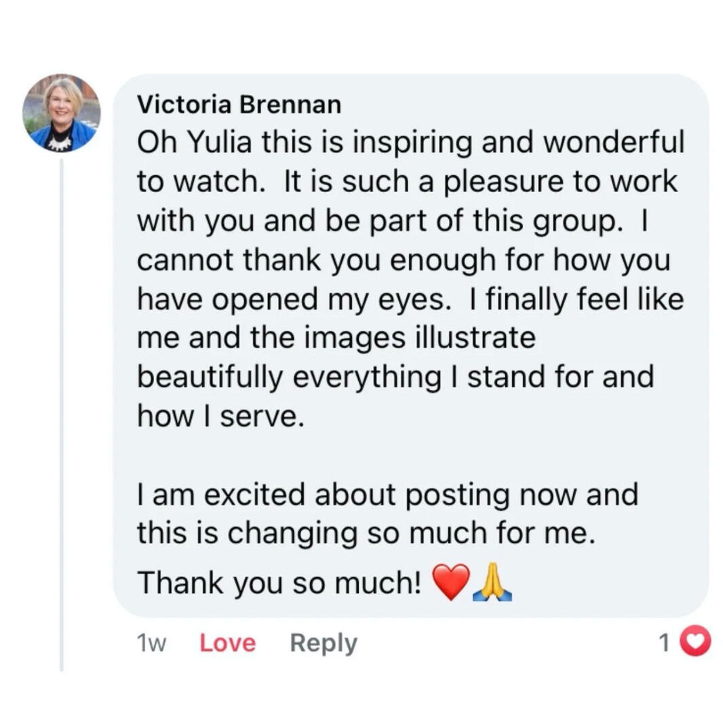Reply to Victoria Brennan's comment

tap(324, 644)
